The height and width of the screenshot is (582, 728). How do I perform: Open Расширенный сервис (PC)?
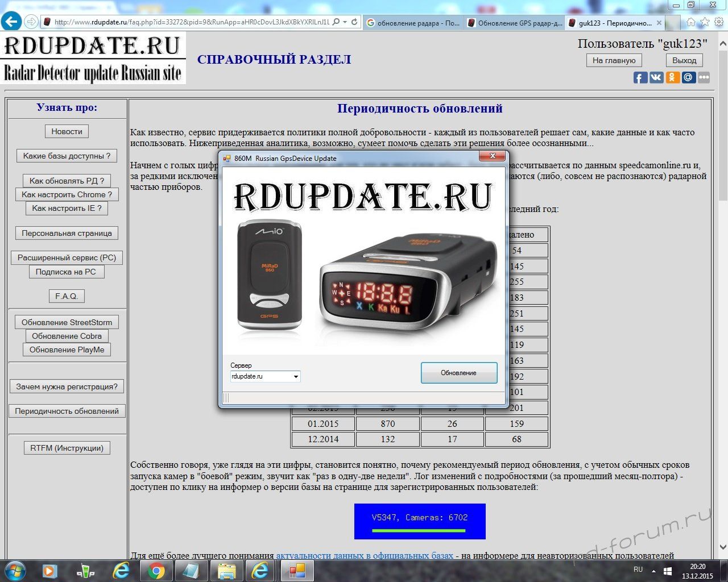(x=67, y=257)
